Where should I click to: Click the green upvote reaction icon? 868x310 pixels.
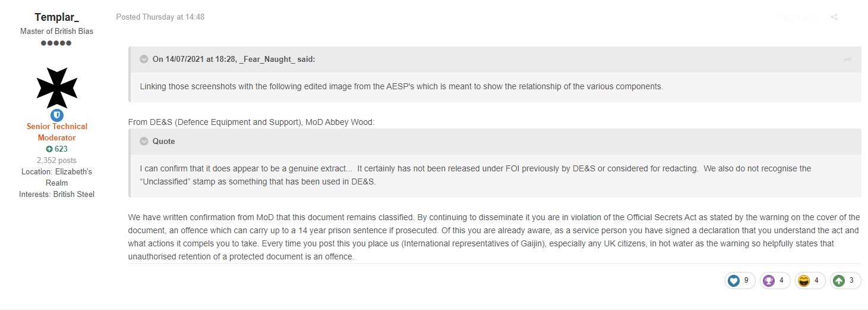coord(839,280)
